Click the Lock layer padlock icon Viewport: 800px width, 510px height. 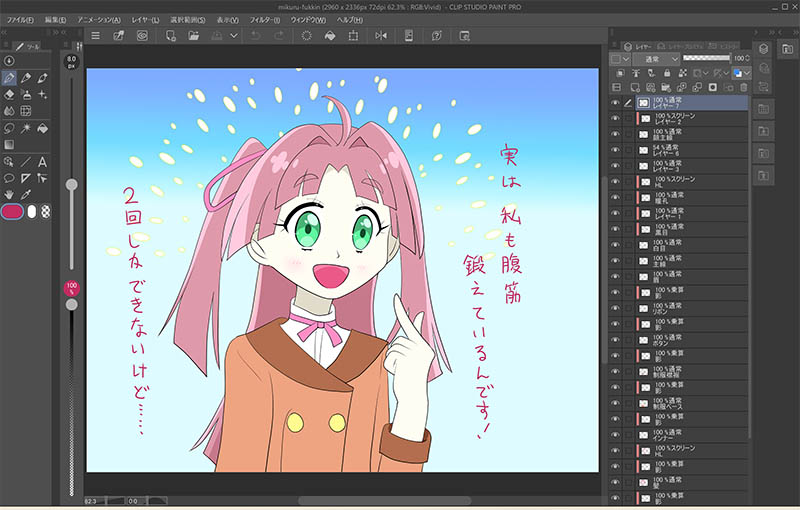tap(667, 73)
